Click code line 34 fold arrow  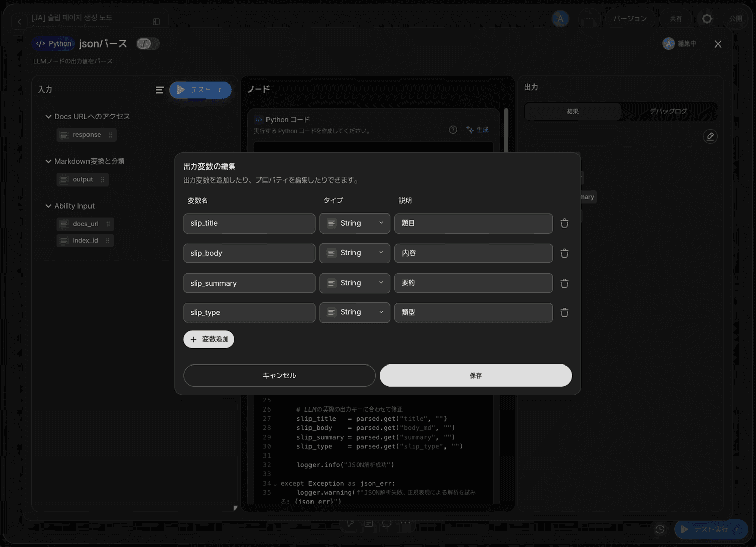pyautogui.click(x=275, y=484)
